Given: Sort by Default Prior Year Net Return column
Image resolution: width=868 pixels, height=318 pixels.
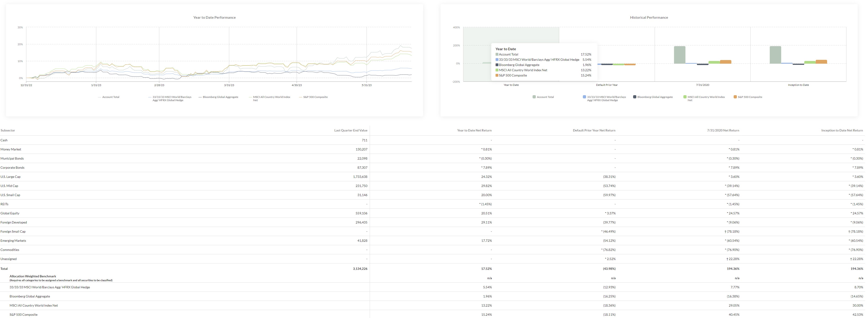Looking at the screenshot, I should (x=594, y=130).
